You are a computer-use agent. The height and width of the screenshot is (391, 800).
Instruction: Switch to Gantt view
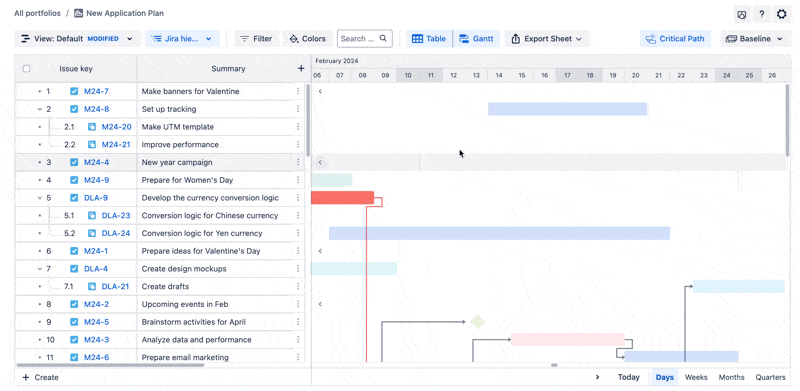click(476, 39)
